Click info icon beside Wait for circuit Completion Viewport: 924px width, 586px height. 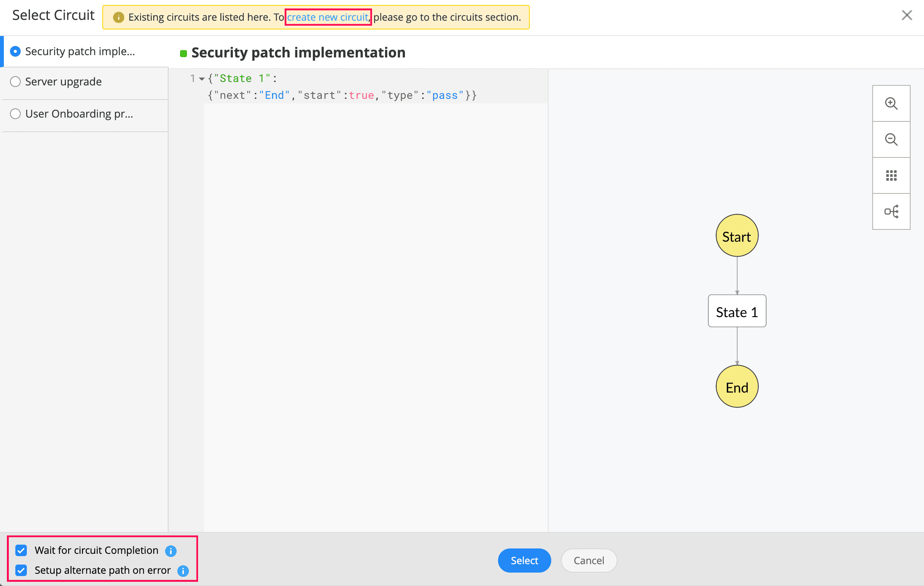point(171,551)
